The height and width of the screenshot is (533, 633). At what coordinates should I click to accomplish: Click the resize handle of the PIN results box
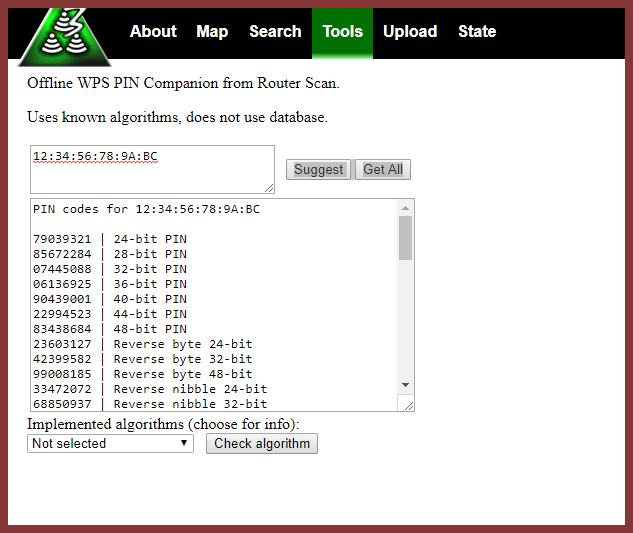click(407, 404)
